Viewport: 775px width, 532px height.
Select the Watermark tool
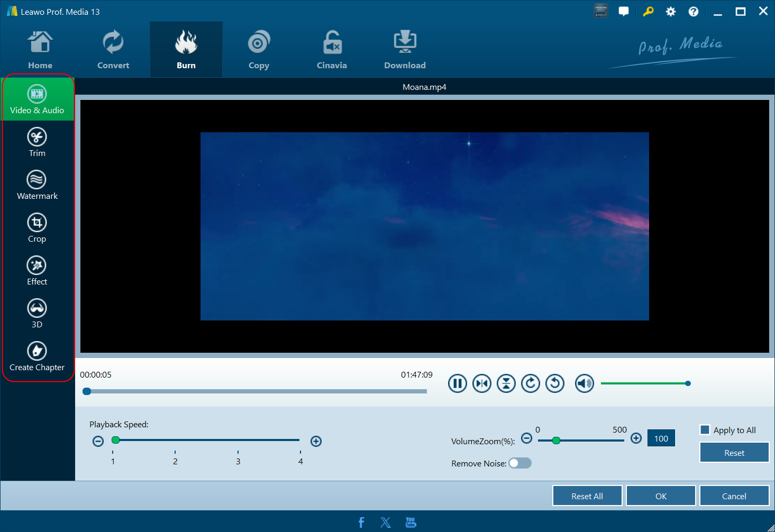point(37,185)
